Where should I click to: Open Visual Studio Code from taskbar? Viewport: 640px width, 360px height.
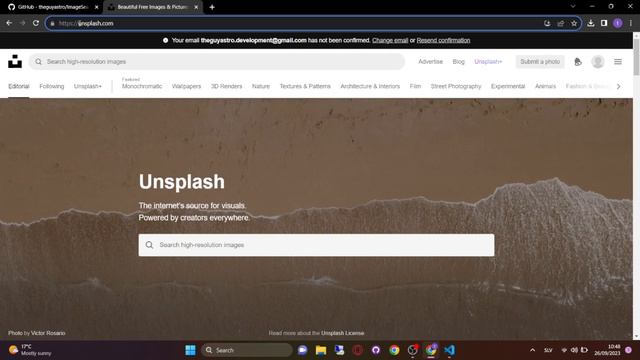[449, 350]
